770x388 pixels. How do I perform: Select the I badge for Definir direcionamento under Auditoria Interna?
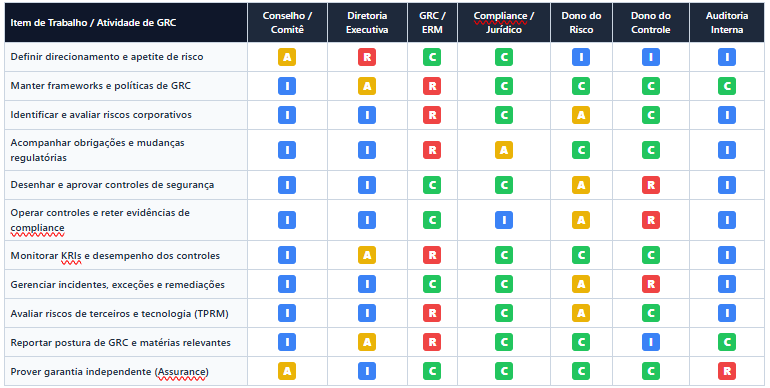coord(727,57)
